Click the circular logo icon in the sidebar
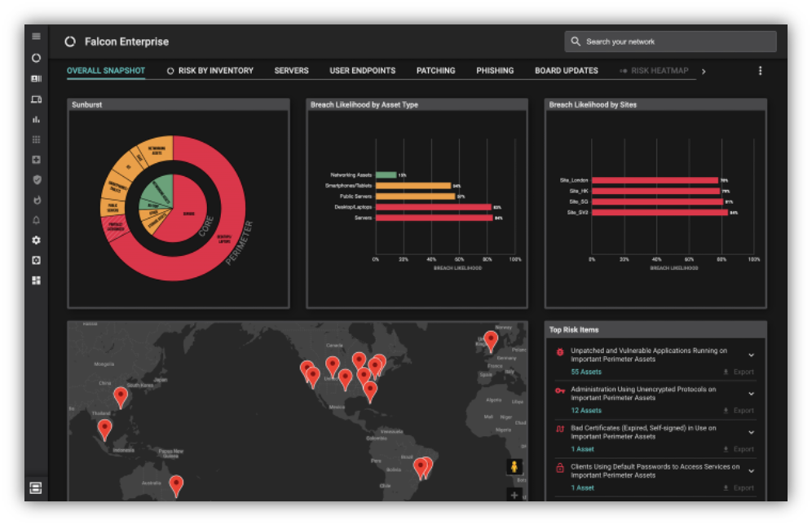Image resolution: width=812 pixels, height=525 pixels. (x=36, y=58)
